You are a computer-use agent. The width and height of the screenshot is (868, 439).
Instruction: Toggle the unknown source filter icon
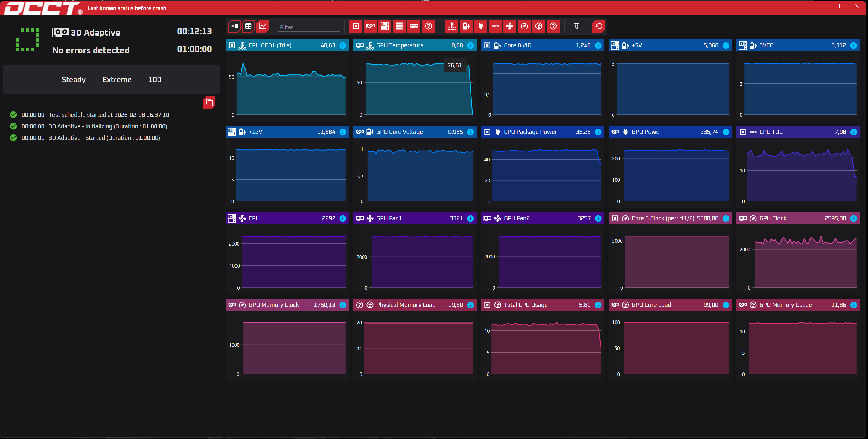[x=428, y=26]
